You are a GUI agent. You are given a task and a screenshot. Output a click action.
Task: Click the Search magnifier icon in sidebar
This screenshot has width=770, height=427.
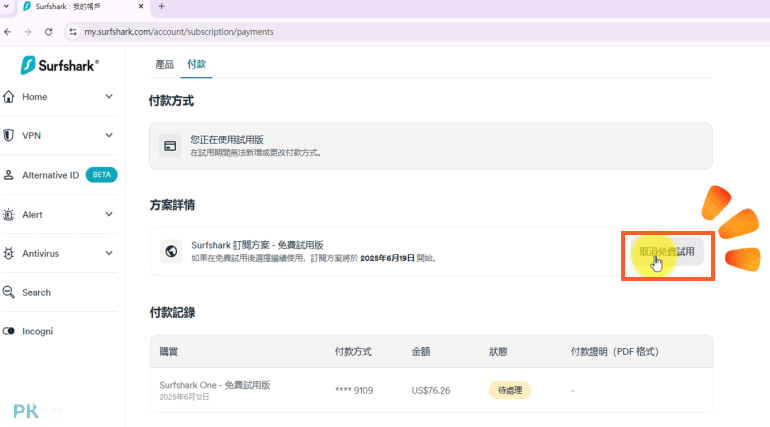click(x=8, y=292)
